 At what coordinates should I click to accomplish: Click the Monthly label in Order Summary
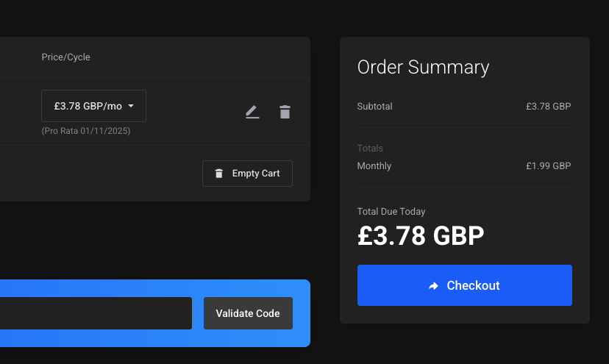374,166
